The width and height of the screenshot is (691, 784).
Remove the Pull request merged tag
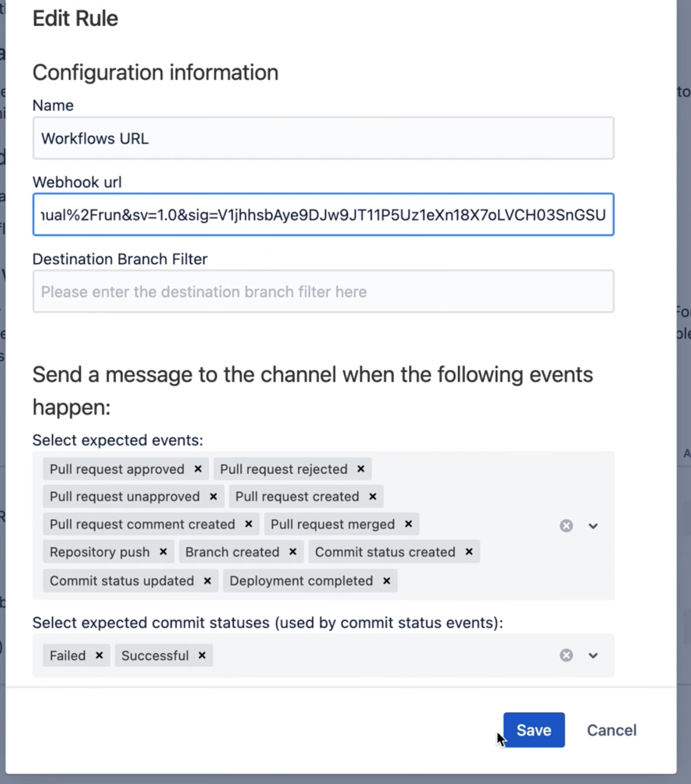point(409,524)
